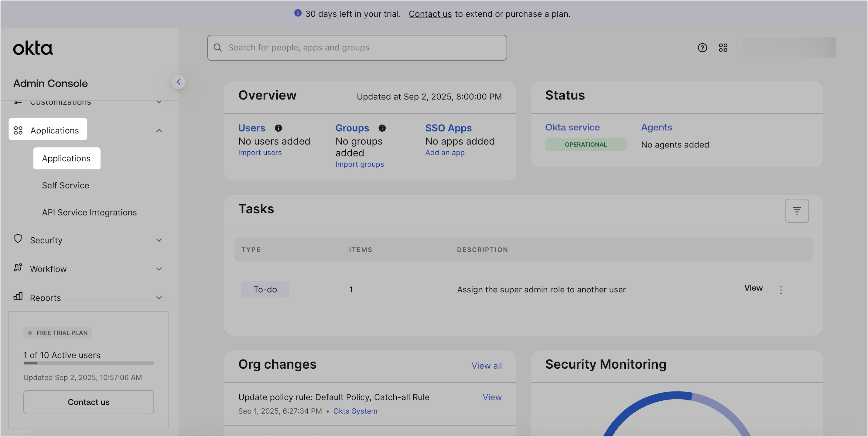868x437 pixels.
Task: Click the help question mark icon
Action: coord(702,48)
